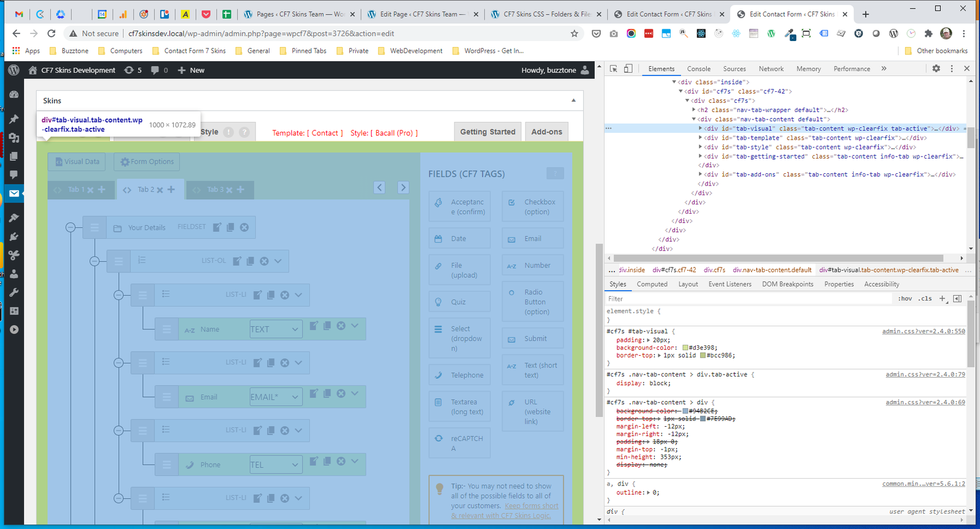Click the background-color #d3e398 swatch
This screenshot has width=980, height=529.
(x=685, y=348)
